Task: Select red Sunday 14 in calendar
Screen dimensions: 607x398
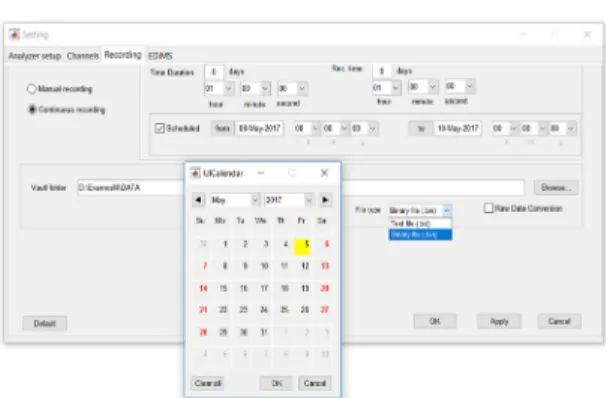Action: 203,288
